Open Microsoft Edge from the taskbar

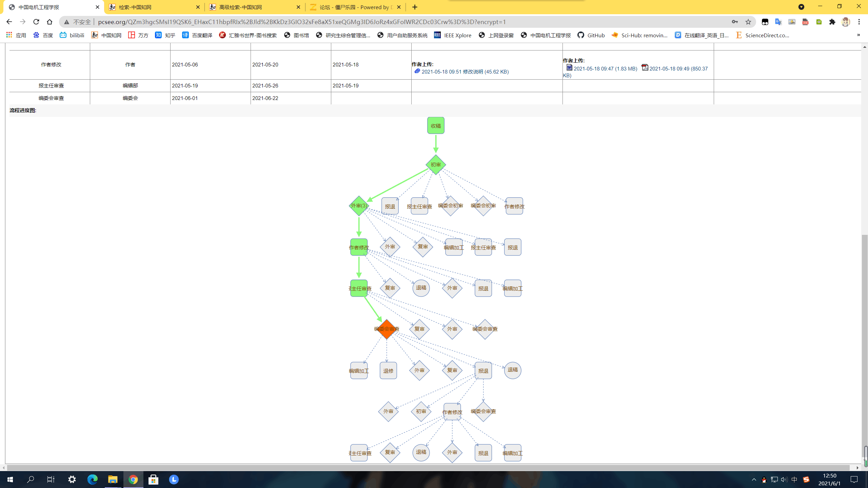(x=92, y=480)
